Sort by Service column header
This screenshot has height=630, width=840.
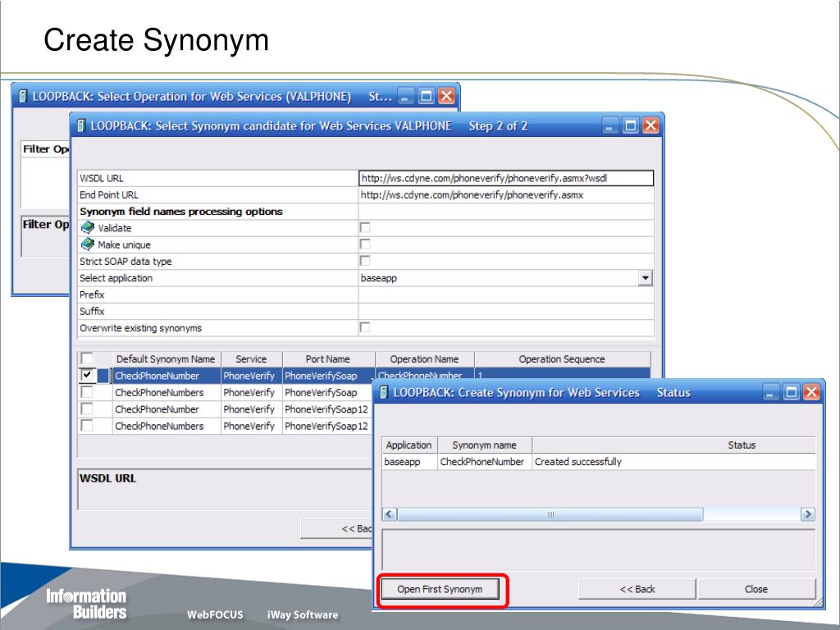pyautogui.click(x=251, y=359)
